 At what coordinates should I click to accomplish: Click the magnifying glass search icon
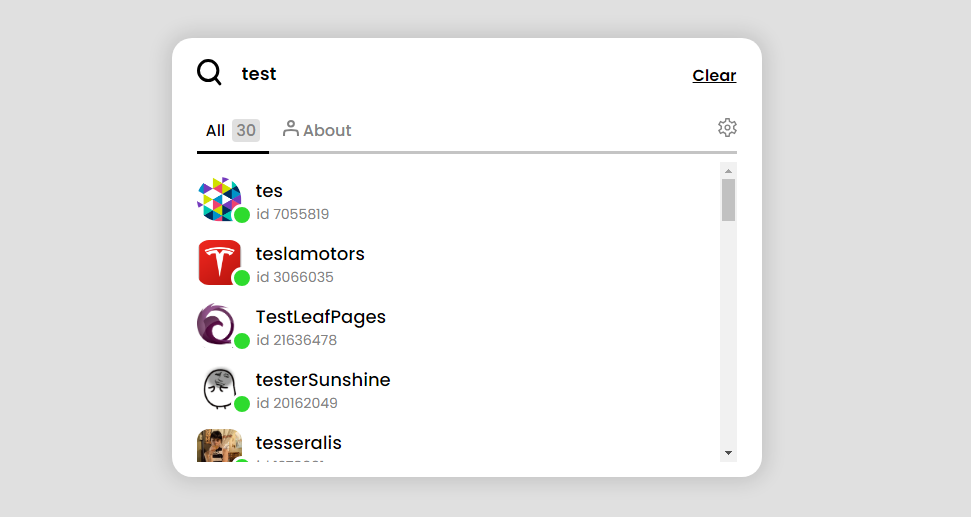coord(209,73)
